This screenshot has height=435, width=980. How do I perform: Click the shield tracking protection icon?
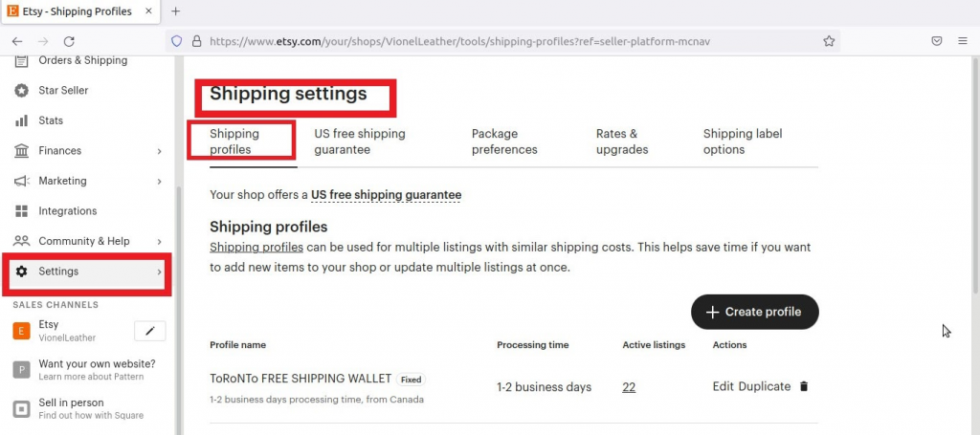(177, 41)
